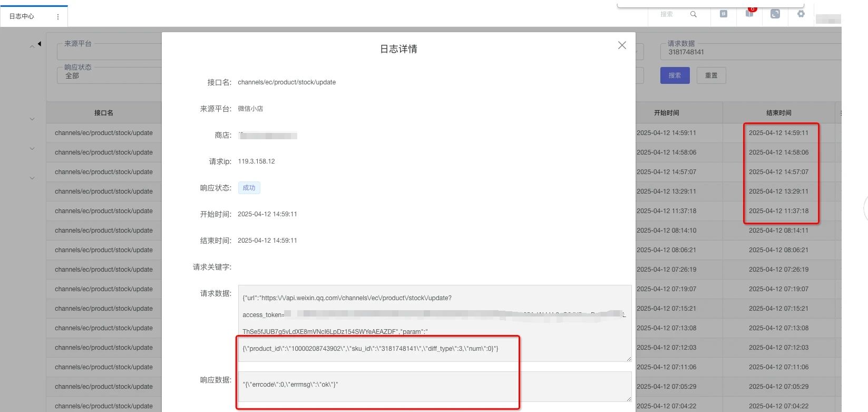Click the product_id JSON line in request data
Viewport: 868px width, 412px height.
370,349
